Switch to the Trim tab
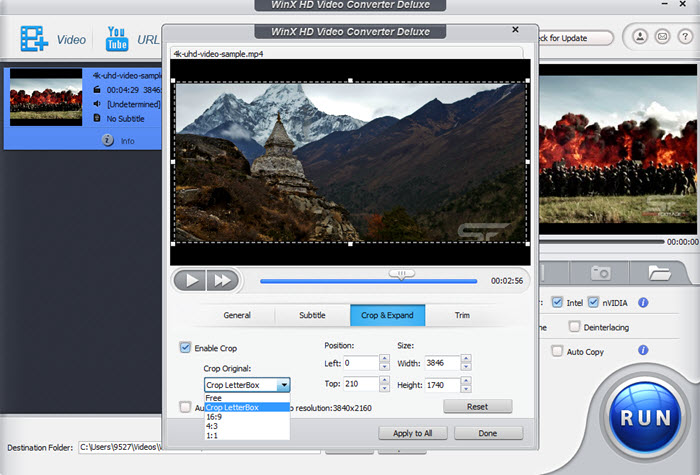The image size is (700, 475). [462, 315]
